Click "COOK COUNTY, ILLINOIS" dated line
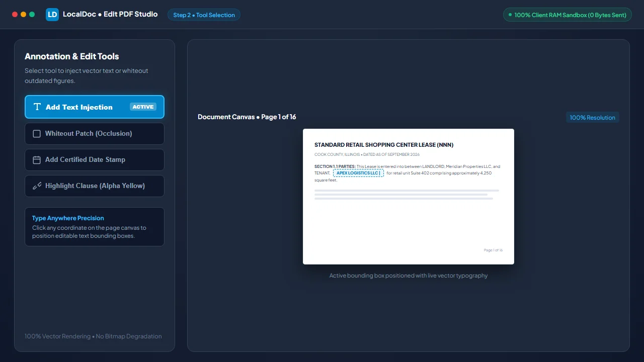 [367, 155]
